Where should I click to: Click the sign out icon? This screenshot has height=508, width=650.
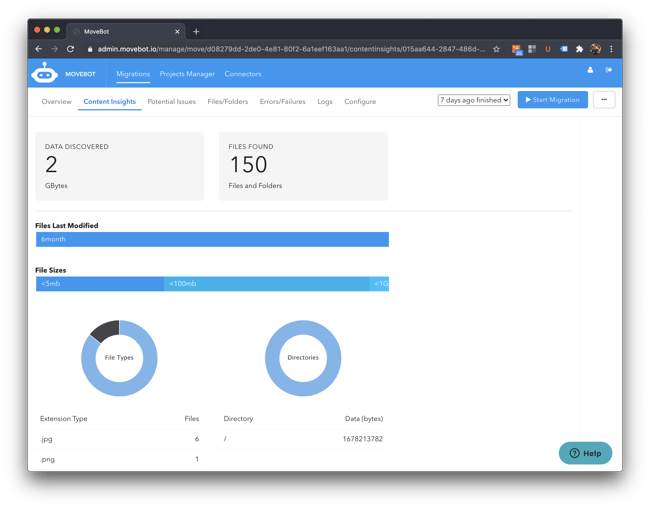(609, 70)
